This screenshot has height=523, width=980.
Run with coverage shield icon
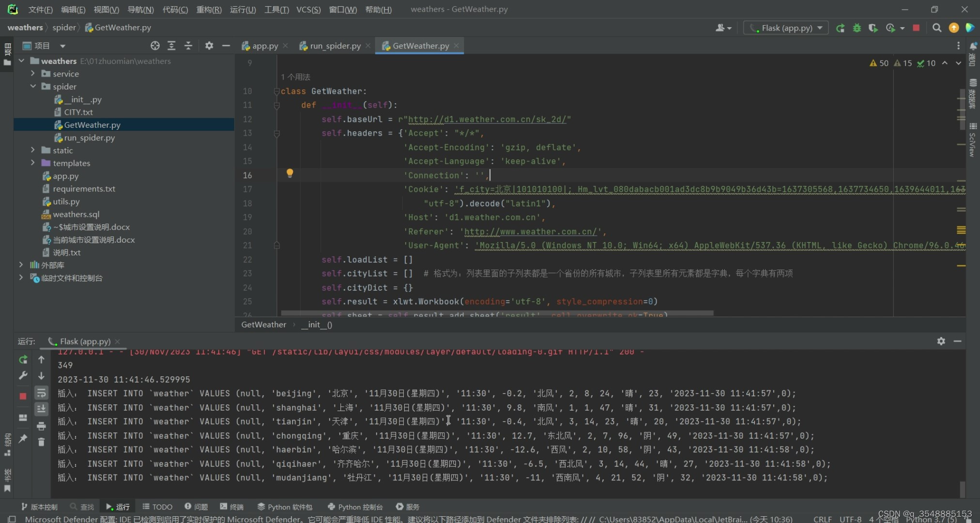[873, 28]
